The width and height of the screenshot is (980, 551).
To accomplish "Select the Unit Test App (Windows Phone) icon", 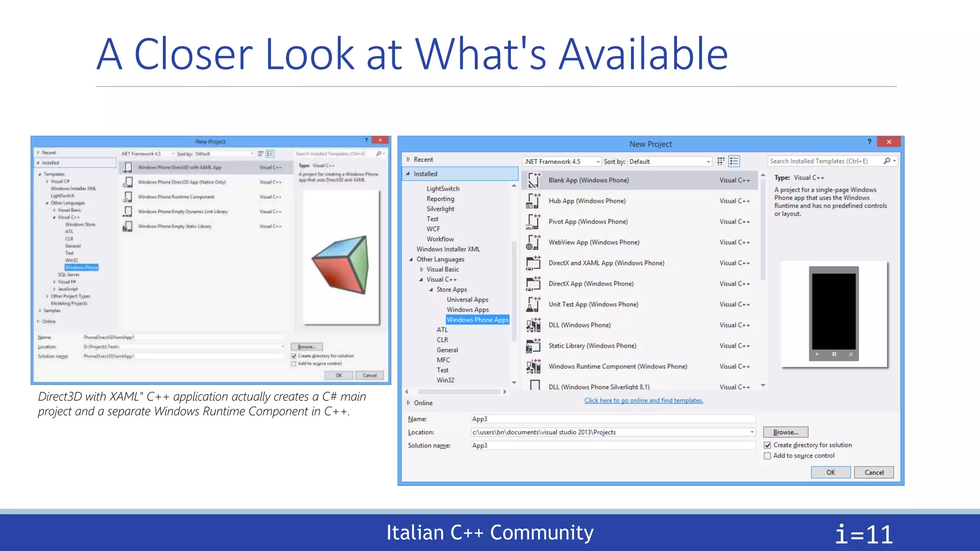I will [534, 304].
